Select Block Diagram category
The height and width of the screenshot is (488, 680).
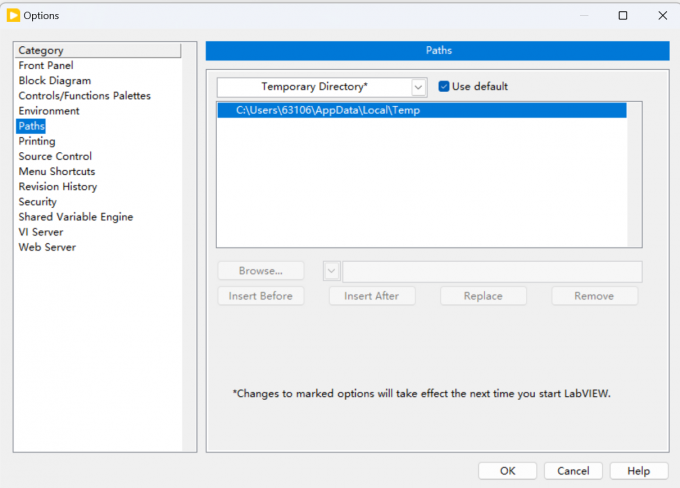click(55, 81)
